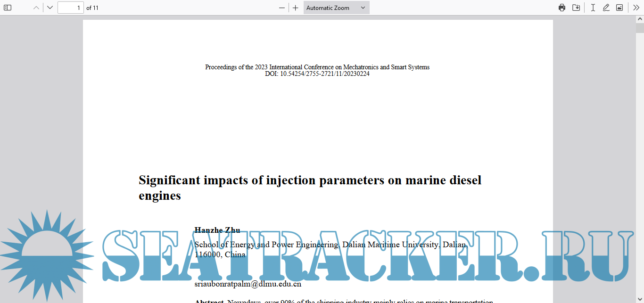Select the text annotation tool
The image size is (644, 303).
(x=593, y=8)
